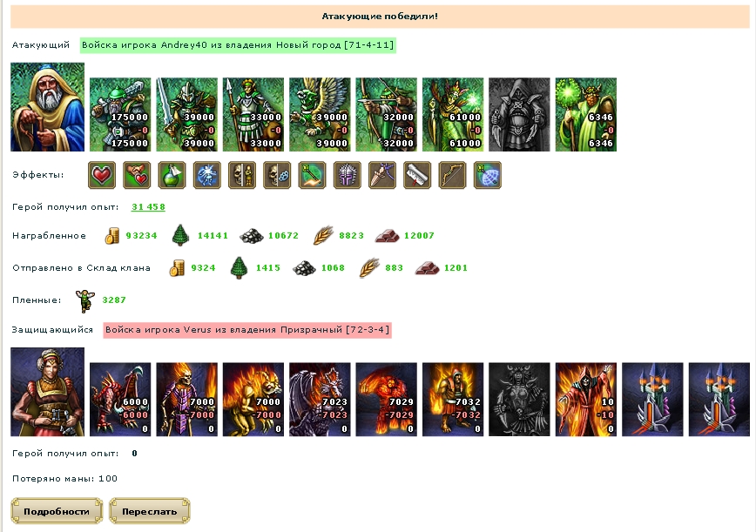Click the dwarf unit card with 175000 troops

(x=120, y=115)
